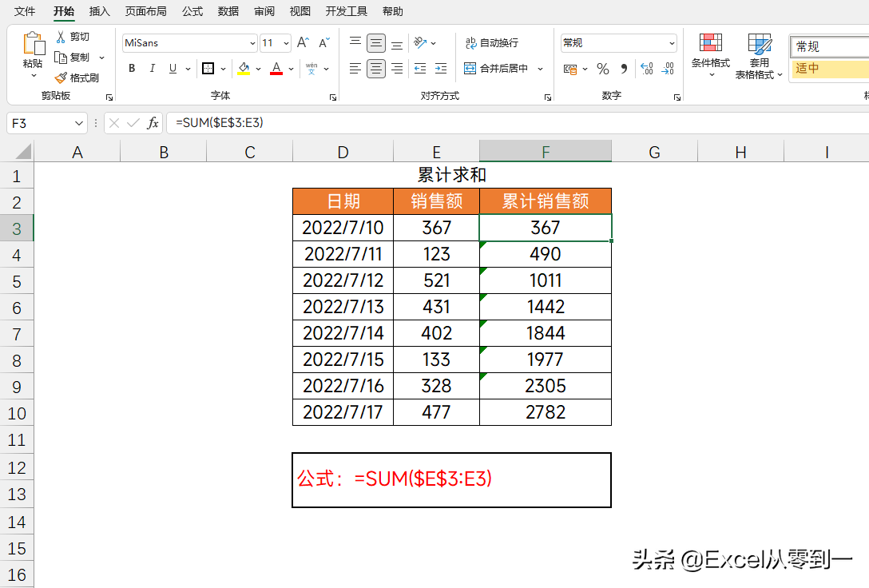Decrease the indent
Screen dimensions: 869x588
pyautogui.click(x=420, y=68)
